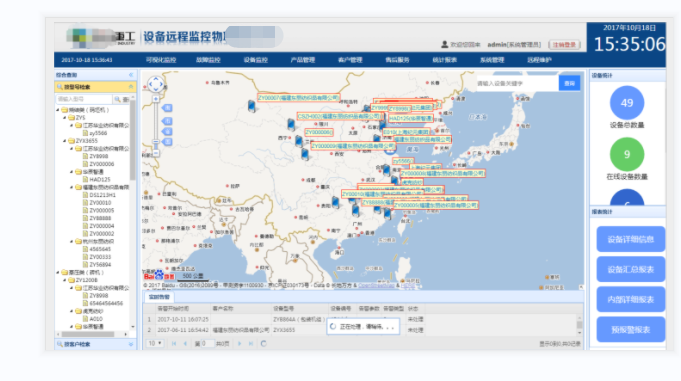
Task: Click the device marker next to ZY00007 label
Action: [x=251, y=106]
